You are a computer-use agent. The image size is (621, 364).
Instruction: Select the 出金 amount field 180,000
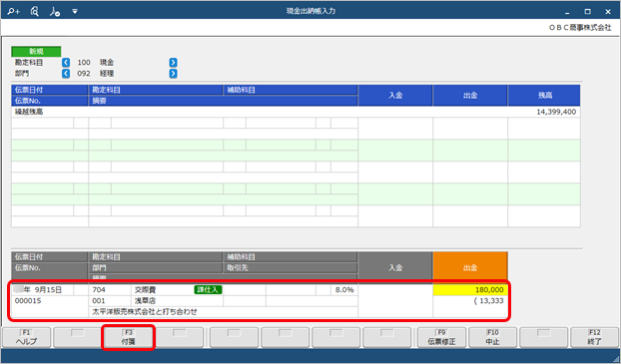tap(470, 290)
